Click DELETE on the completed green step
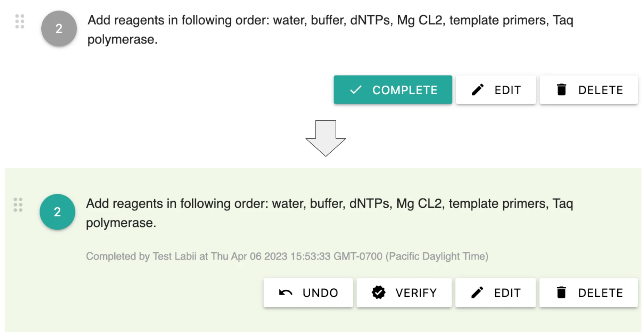 pyautogui.click(x=588, y=293)
